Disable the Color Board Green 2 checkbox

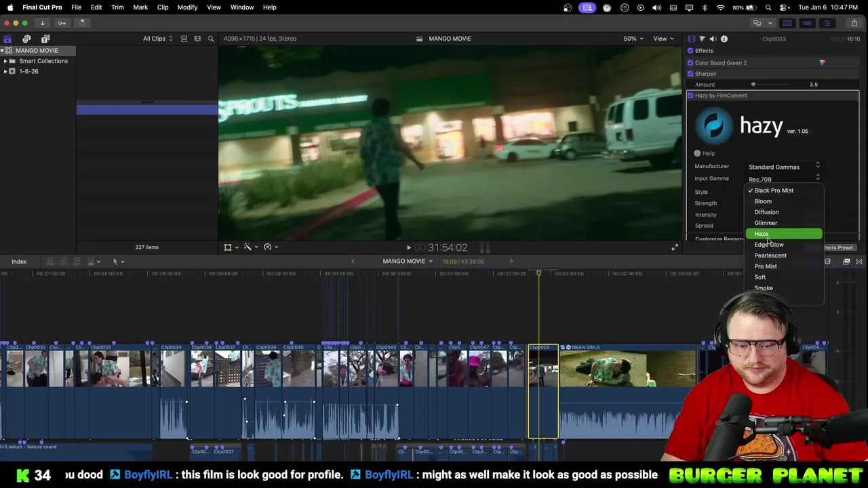point(690,63)
